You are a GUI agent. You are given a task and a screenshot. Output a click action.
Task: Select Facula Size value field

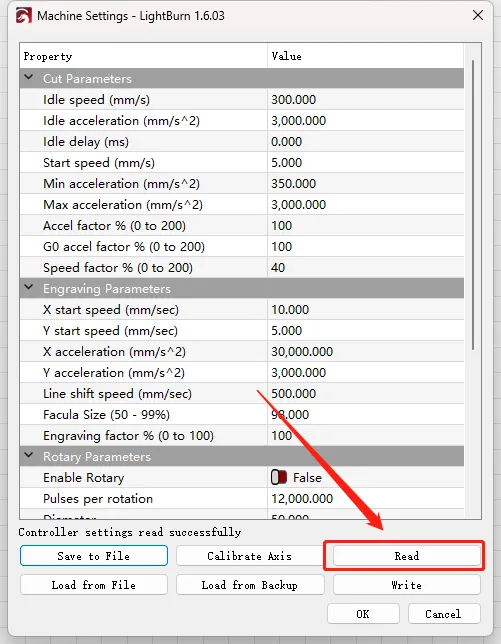(366, 414)
